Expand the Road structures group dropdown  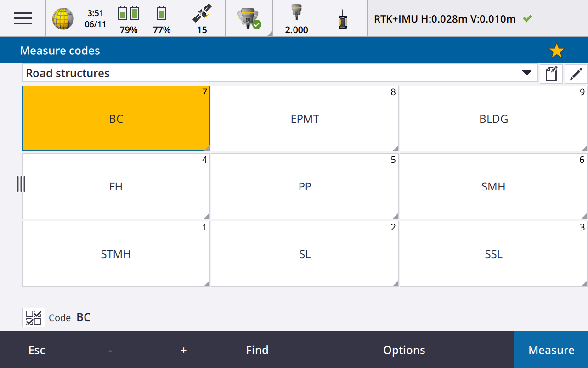point(526,73)
